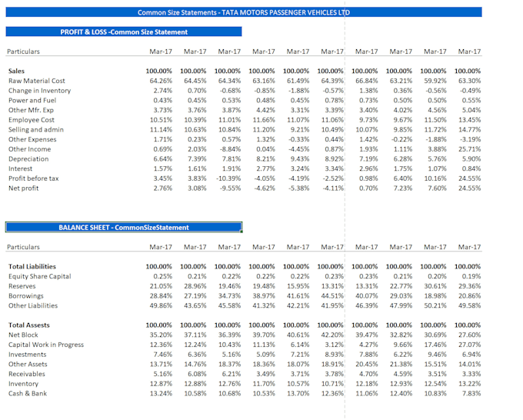Select the Cash & Bank label
Screen dimensions: 523x420
point(28,394)
